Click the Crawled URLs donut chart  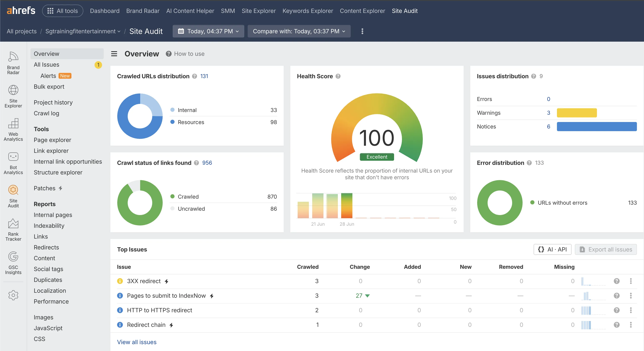140,116
